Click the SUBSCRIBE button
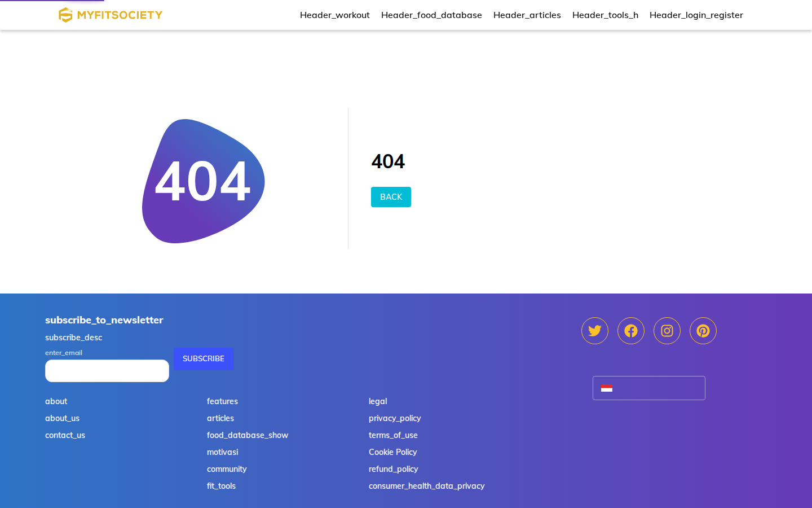The image size is (812, 508). [204, 359]
